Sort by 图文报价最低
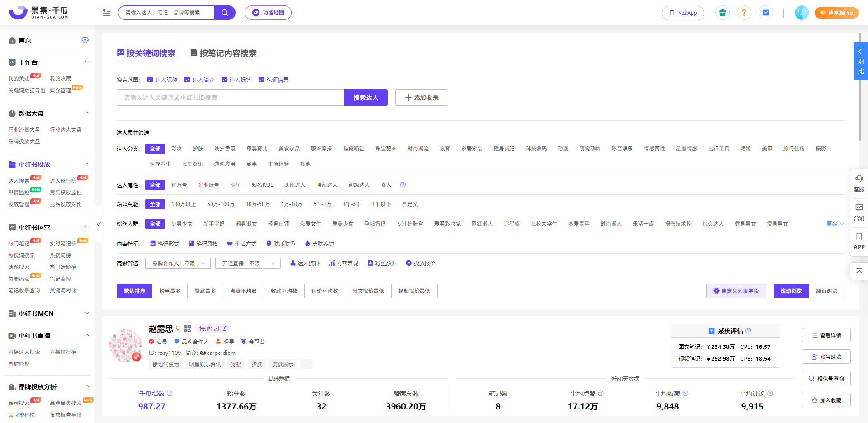Screen dimensions: 868x423 pyautogui.click(x=368, y=291)
